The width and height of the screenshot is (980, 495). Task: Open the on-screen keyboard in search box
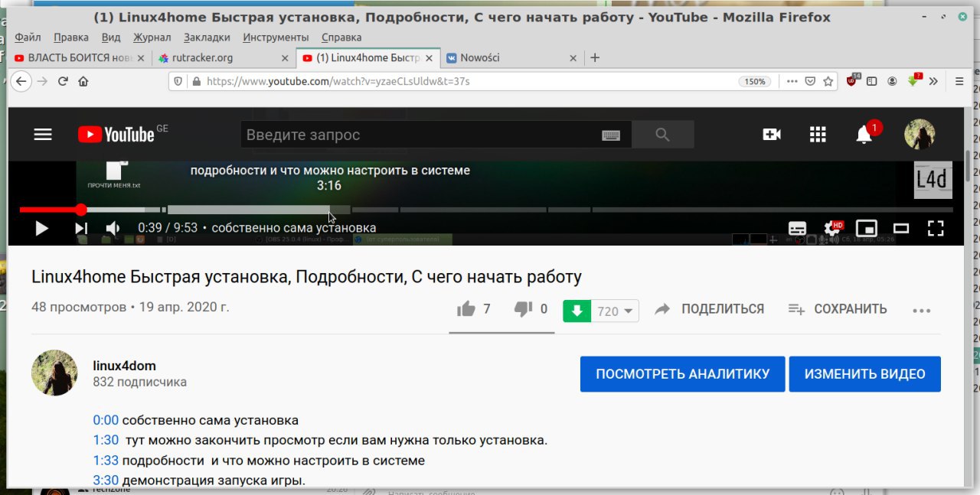point(610,135)
